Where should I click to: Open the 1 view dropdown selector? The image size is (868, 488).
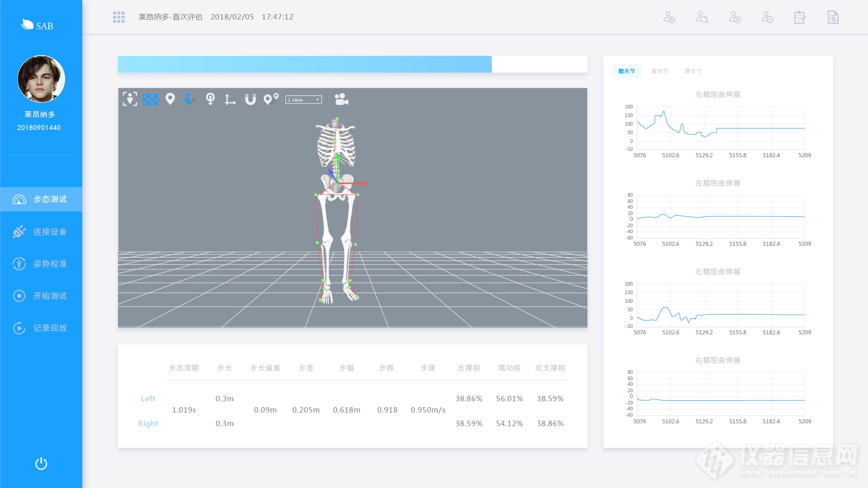[x=303, y=99]
